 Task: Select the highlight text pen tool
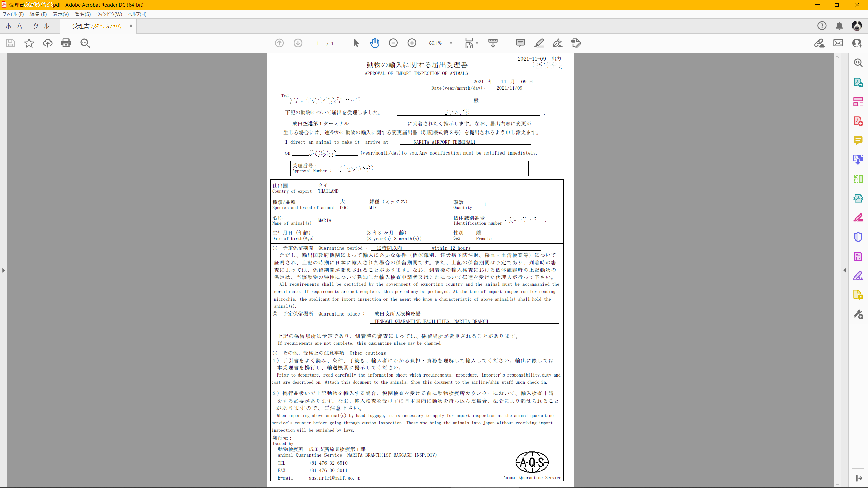click(x=539, y=43)
